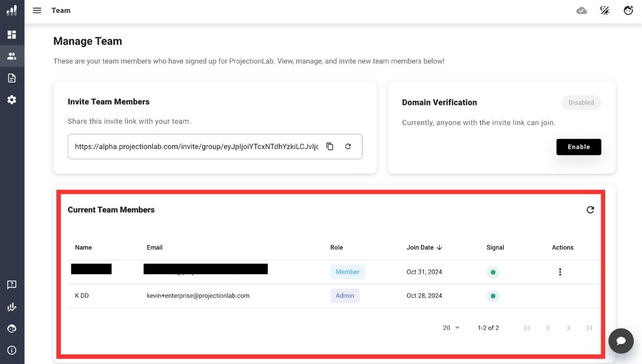This screenshot has width=642, height=364.
Task: Open the info icon in sidebar
Action: pos(12,351)
